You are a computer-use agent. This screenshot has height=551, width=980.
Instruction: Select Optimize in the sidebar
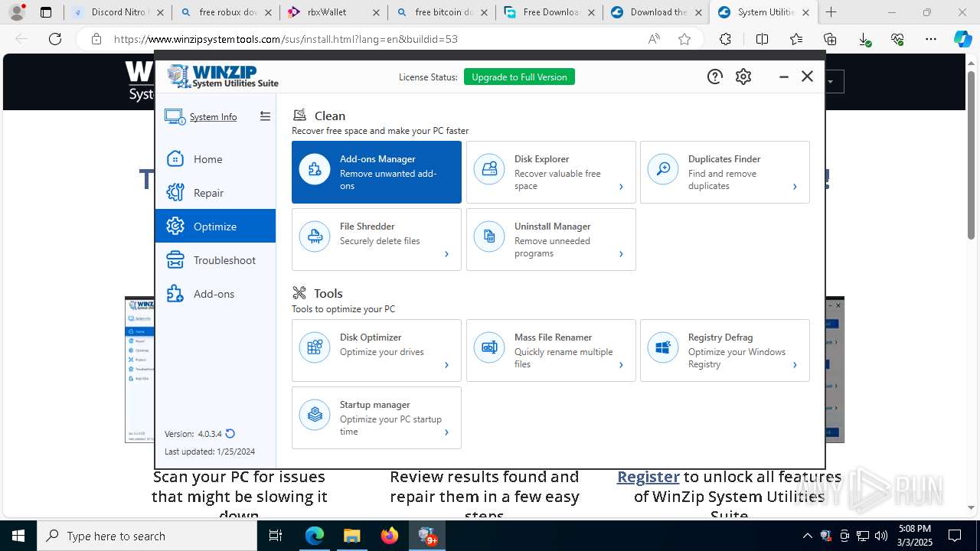pyautogui.click(x=215, y=227)
